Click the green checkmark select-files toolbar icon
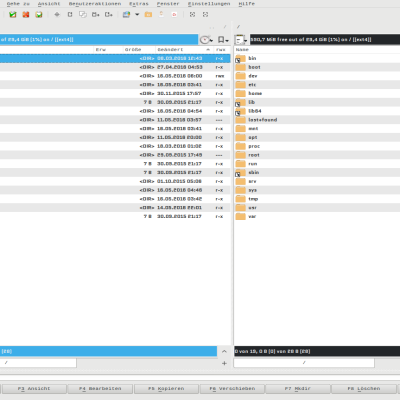Screen dimensions: 400x400 [13, 15]
